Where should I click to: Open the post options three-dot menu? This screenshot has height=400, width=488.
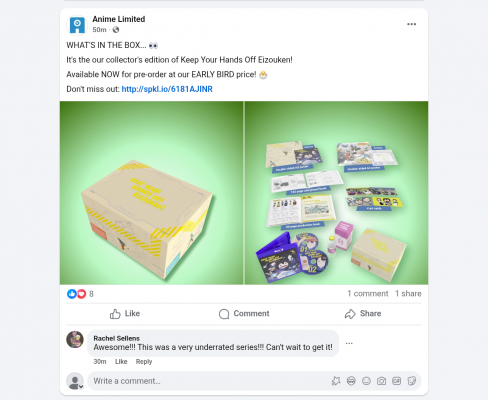(411, 24)
